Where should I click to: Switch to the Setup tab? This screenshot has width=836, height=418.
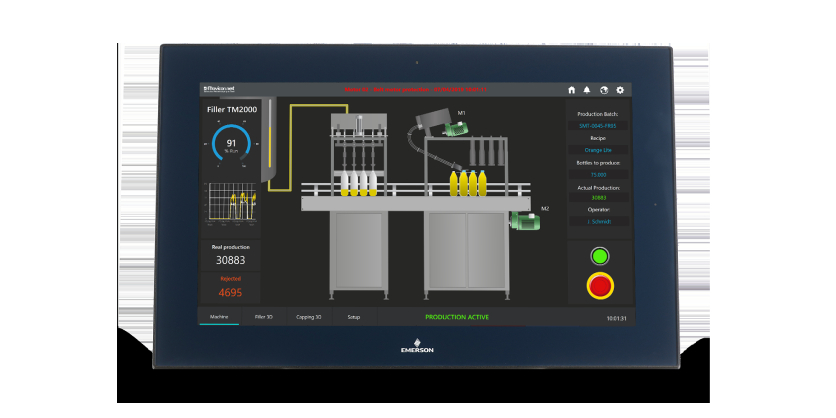pyautogui.click(x=353, y=317)
